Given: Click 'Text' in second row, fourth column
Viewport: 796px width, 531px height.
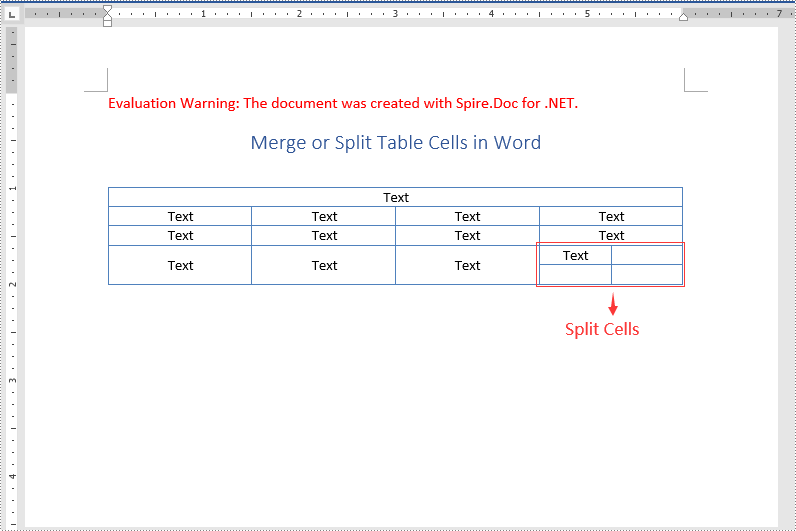Looking at the screenshot, I should [x=611, y=216].
